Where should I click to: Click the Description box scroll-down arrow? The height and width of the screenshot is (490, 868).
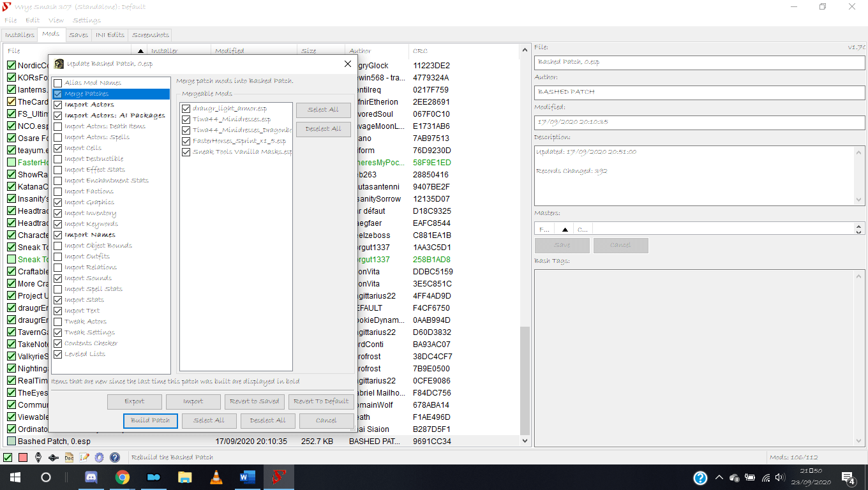click(x=858, y=200)
